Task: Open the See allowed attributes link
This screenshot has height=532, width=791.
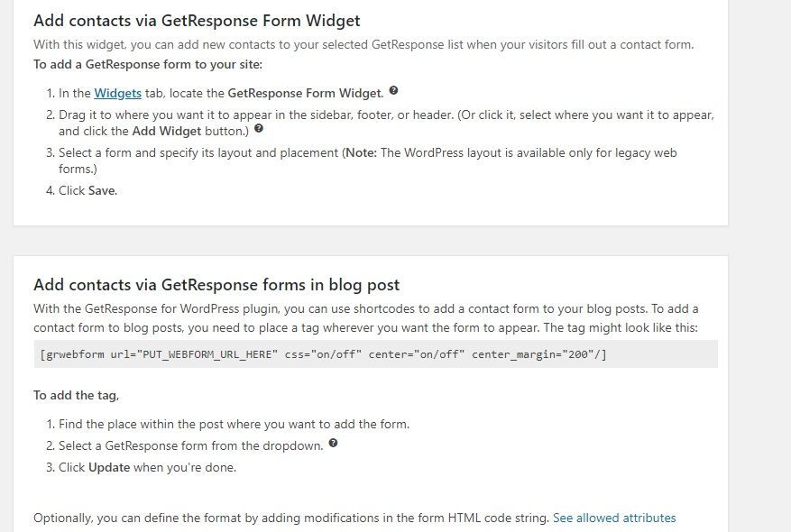Action: click(x=614, y=518)
